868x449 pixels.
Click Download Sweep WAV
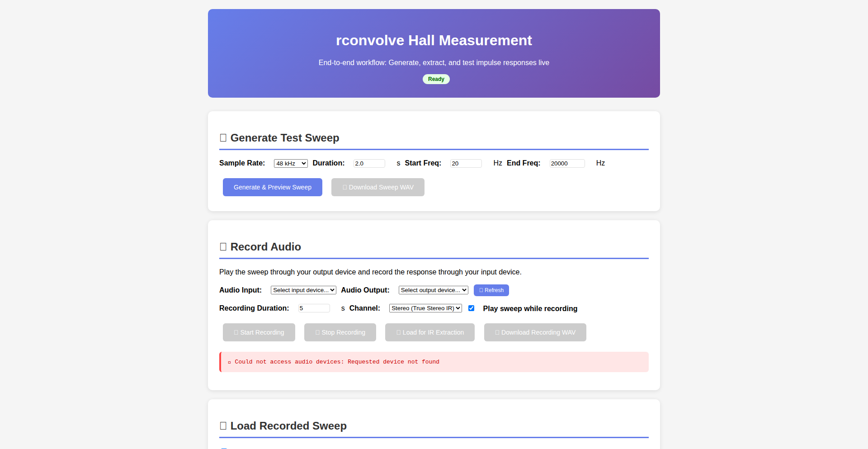click(377, 187)
